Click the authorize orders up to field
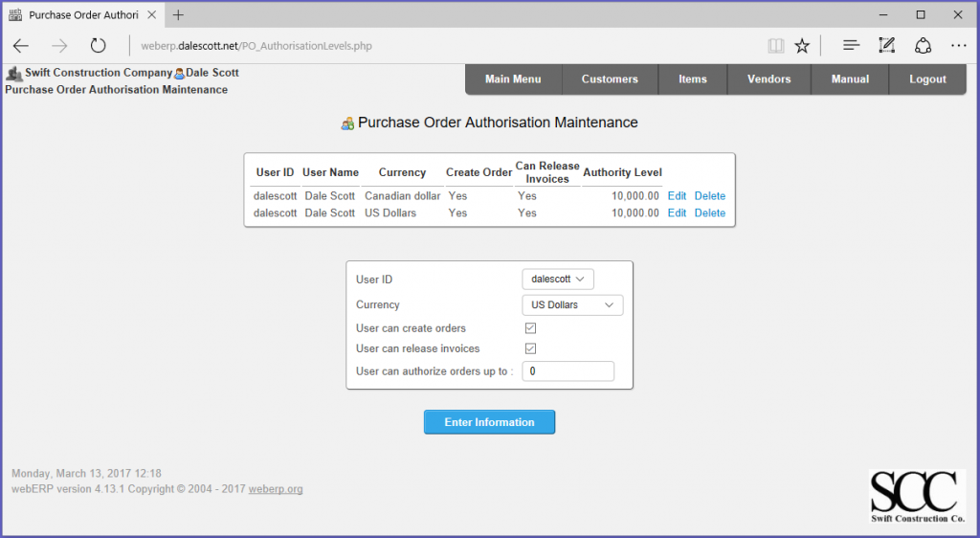This screenshot has width=980, height=538. [x=568, y=371]
